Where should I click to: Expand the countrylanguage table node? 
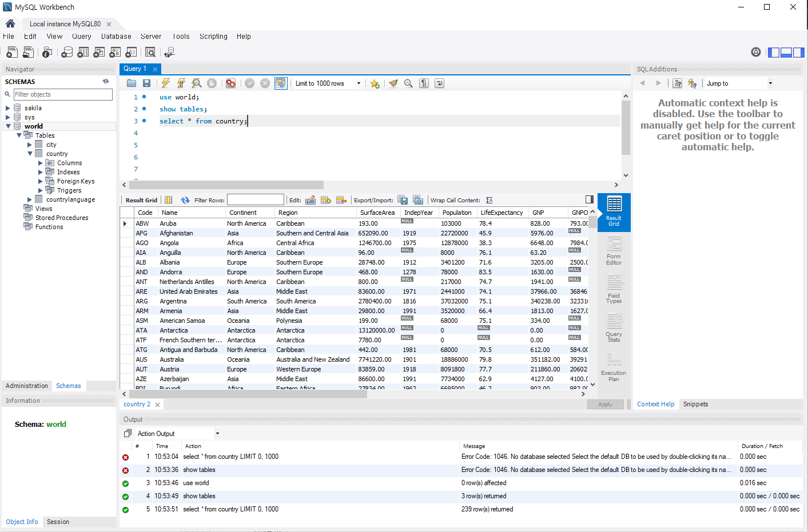[30, 199]
